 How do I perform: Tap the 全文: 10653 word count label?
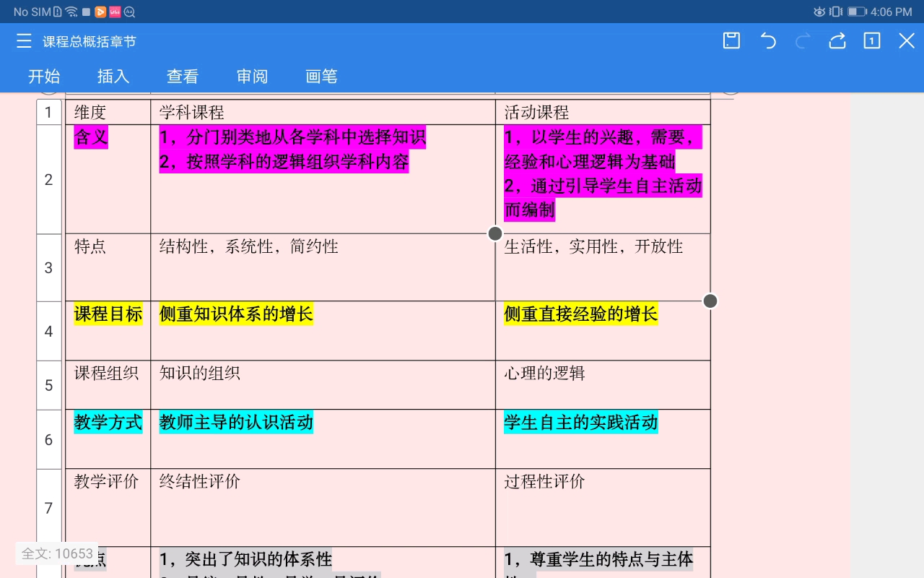tap(57, 553)
